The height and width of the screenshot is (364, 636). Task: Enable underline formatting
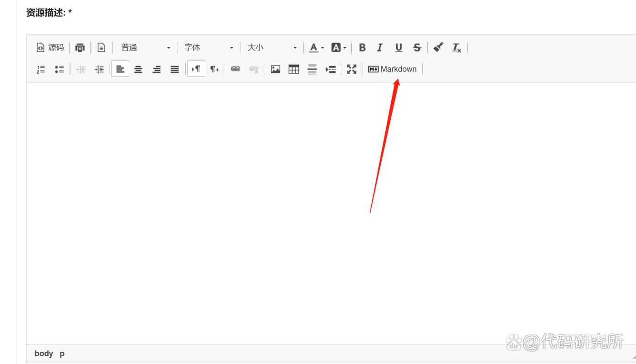[x=399, y=47]
